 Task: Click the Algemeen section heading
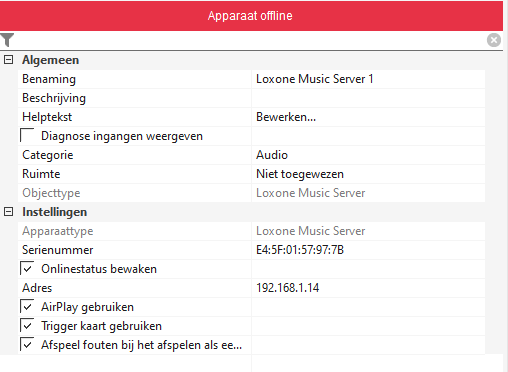click(51, 60)
